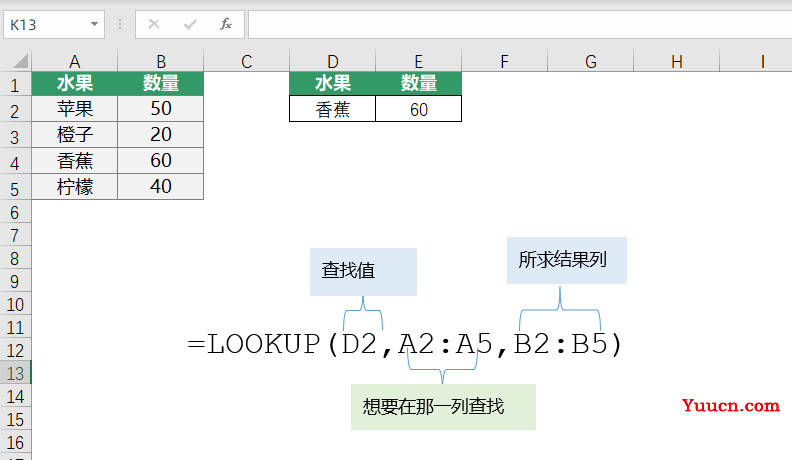This screenshot has height=460, width=792.
Task: Select row 16 header
Action: (15, 442)
